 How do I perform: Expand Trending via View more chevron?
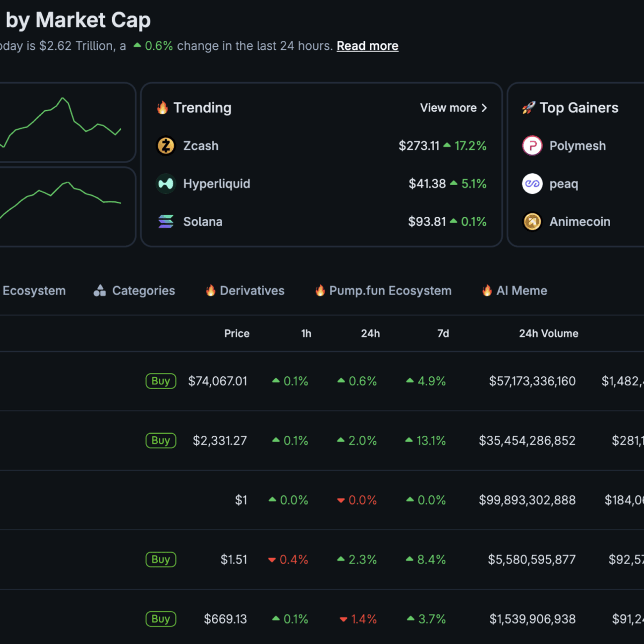pos(484,108)
